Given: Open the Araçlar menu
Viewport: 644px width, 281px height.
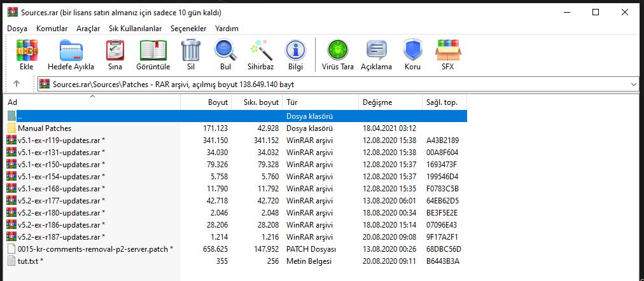Looking at the screenshot, I should (x=88, y=29).
